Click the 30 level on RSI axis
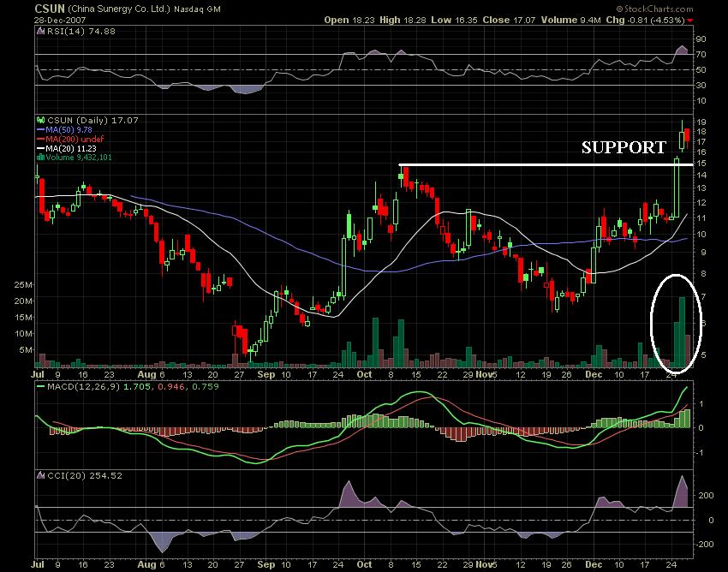The width and height of the screenshot is (728, 572). pos(701,86)
